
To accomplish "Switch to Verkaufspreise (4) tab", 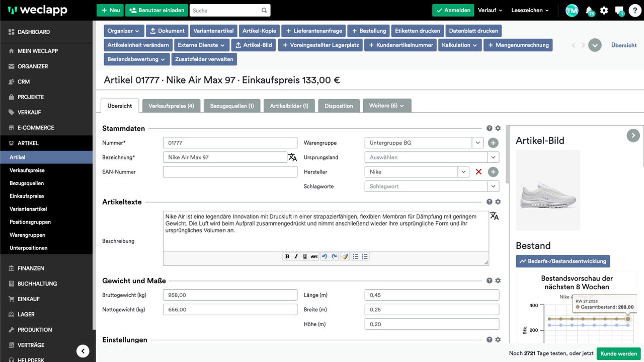I will tap(171, 106).
